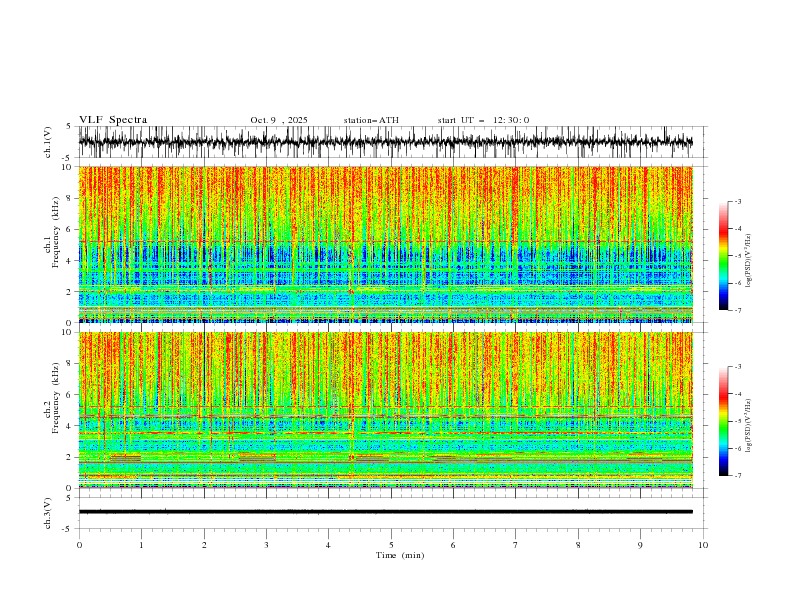
Task: Click the "3" tick on time axis
Action: click(x=266, y=545)
